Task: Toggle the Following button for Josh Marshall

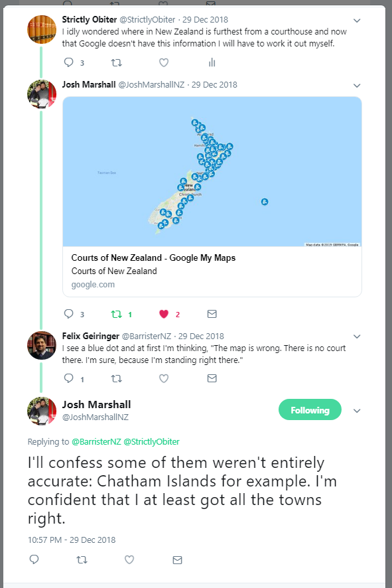Action: click(x=310, y=409)
